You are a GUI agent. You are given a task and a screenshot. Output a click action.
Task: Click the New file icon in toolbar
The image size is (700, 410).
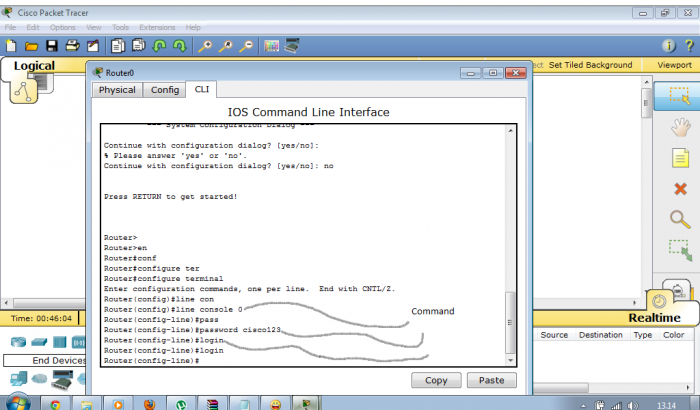pyautogui.click(x=11, y=46)
